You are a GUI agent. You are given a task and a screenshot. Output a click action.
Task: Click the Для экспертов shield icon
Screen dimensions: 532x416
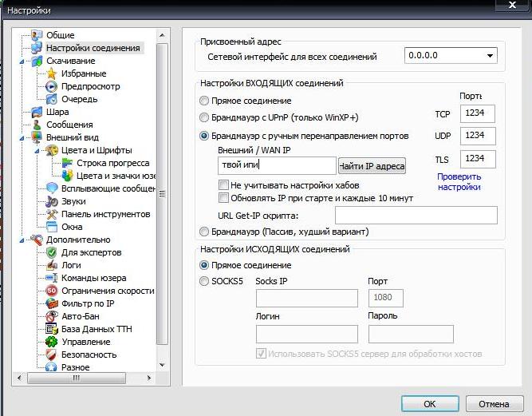(52, 252)
